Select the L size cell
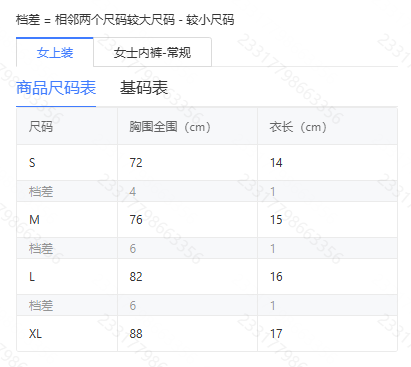The width and height of the screenshot is (411, 367). coord(67,277)
